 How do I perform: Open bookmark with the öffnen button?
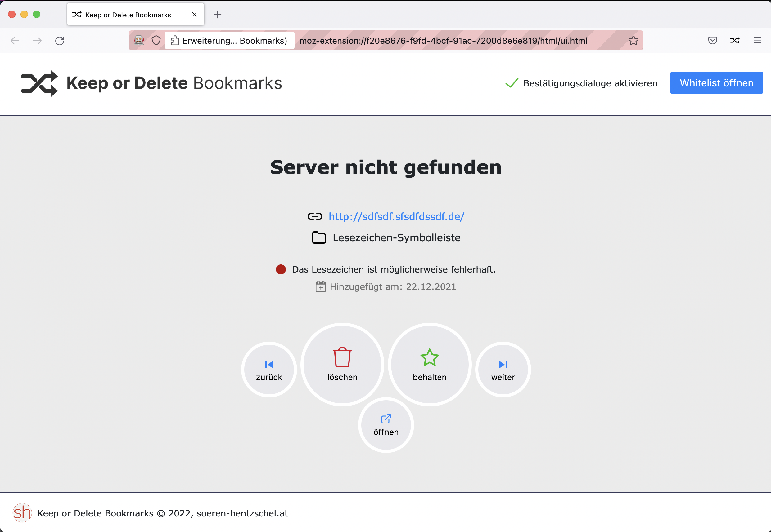[386, 425]
